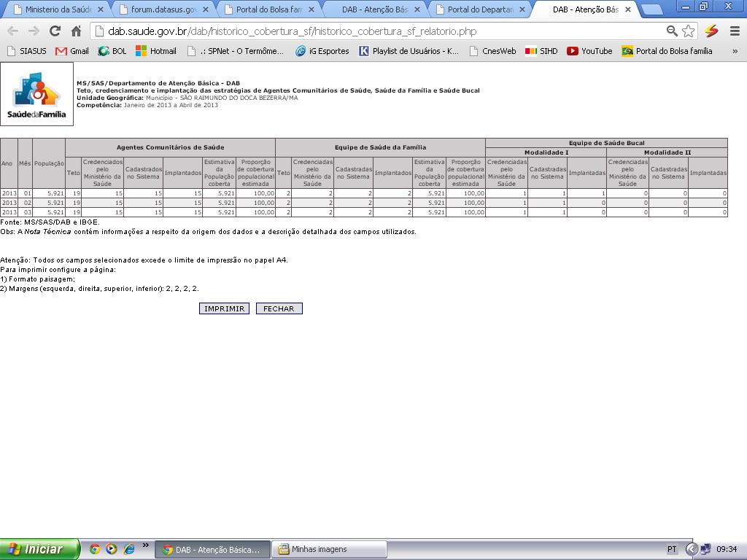
Task: Open the Hotmail bookmark
Action: click(156, 51)
